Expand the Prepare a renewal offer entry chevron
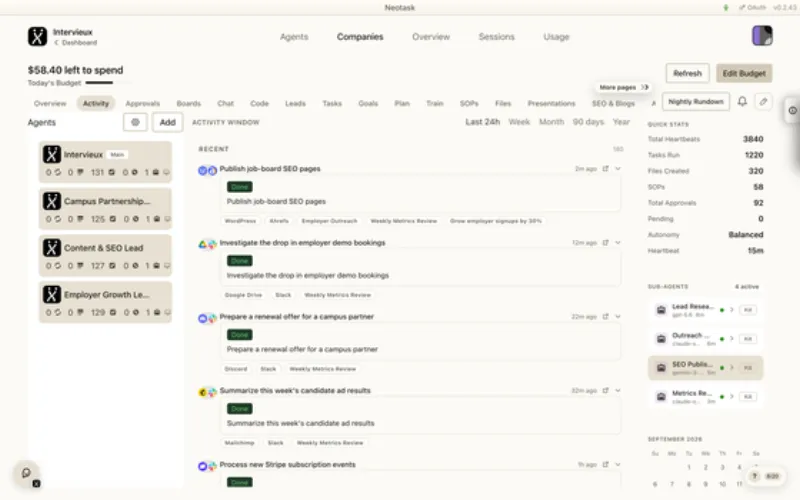This screenshot has width=800, height=500. click(618, 317)
